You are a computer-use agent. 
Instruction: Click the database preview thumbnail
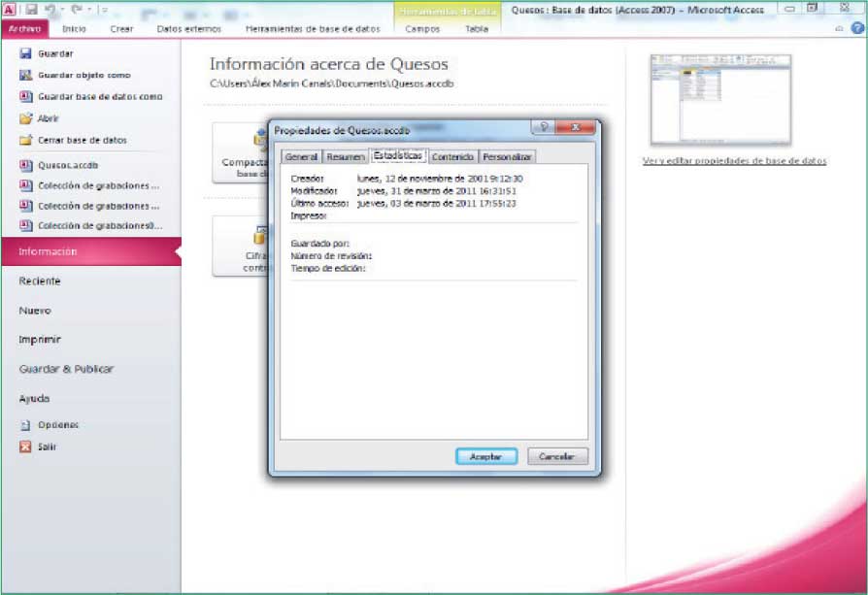720,98
